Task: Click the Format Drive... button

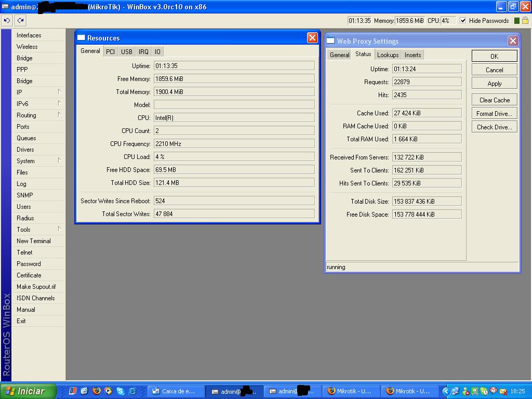Action: [495, 114]
